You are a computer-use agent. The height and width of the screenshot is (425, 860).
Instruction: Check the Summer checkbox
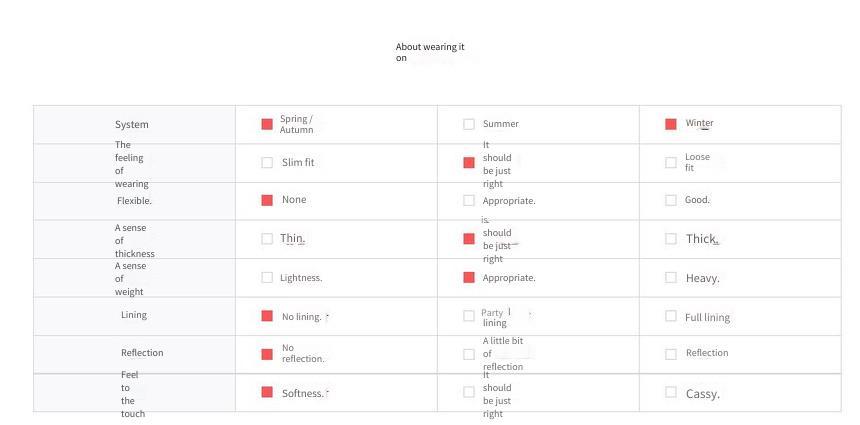(469, 124)
